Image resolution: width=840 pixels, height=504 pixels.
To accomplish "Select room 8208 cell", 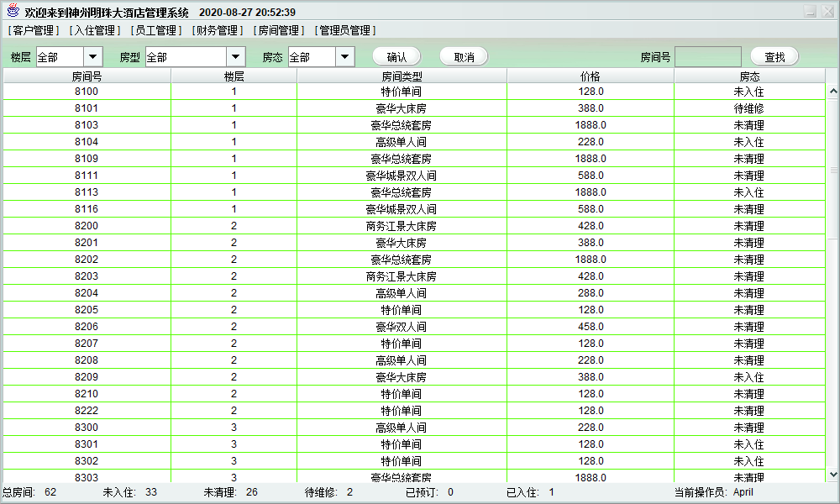I will (87, 360).
